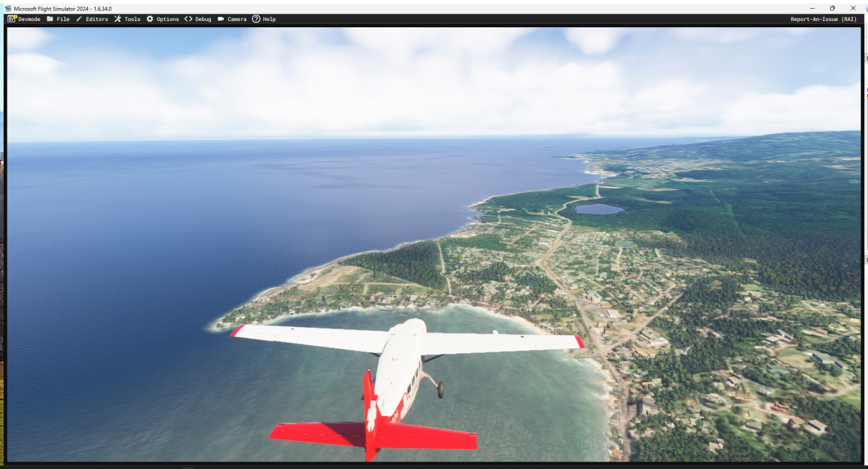Click the Camera video icon
This screenshot has width=868, height=469.
tap(221, 19)
